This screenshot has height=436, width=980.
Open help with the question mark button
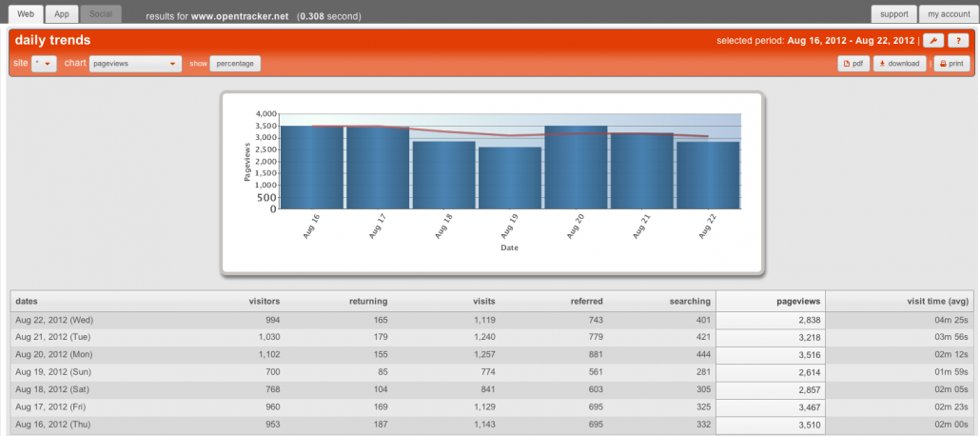coord(958,41)
